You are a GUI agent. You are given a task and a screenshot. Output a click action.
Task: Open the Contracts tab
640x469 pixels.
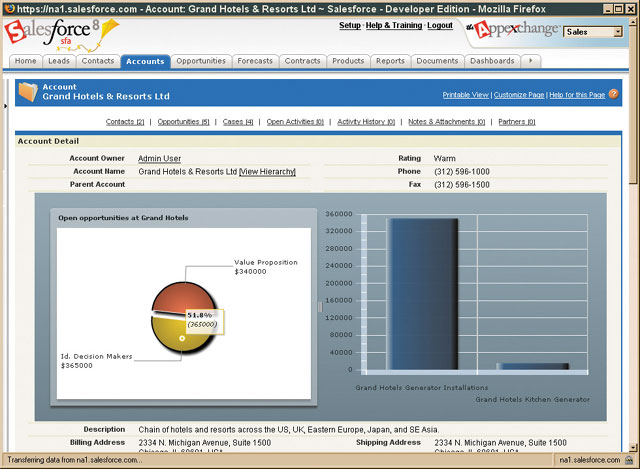point(302,61)
